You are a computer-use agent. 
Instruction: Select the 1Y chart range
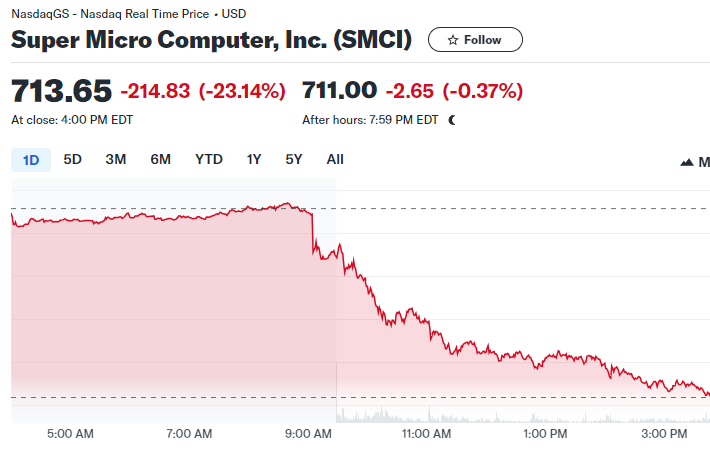coord(254,159)
